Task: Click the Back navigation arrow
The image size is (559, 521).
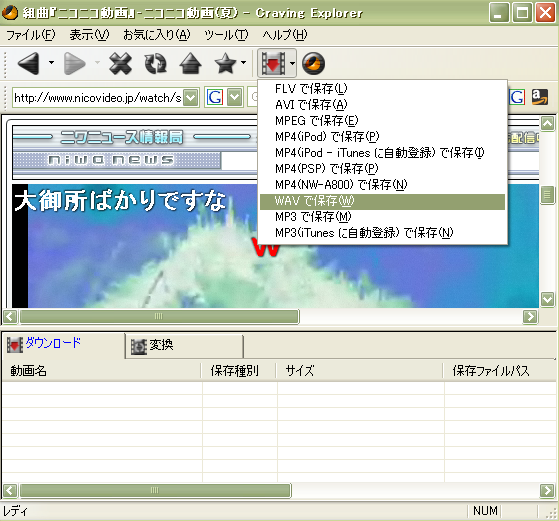Action: point(29,63)
